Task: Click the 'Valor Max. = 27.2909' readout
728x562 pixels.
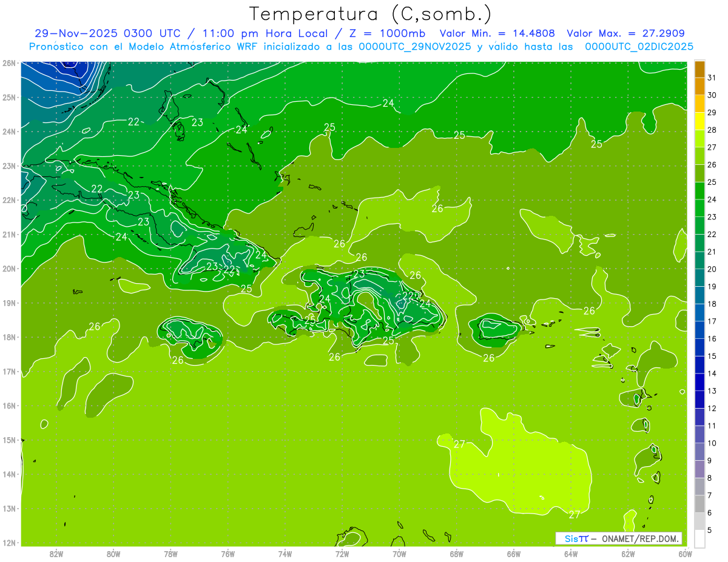Action: (x=625, y=33)
